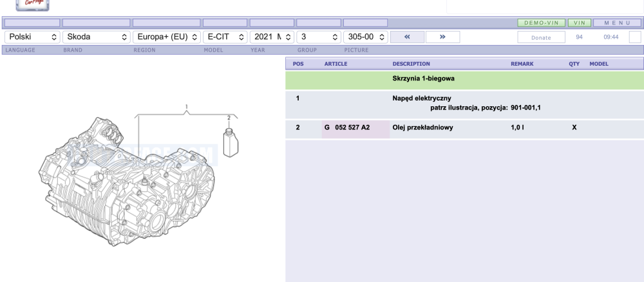Go to next picture with » button
This screenshot has width=644, height=282.
tap(443, 37)
